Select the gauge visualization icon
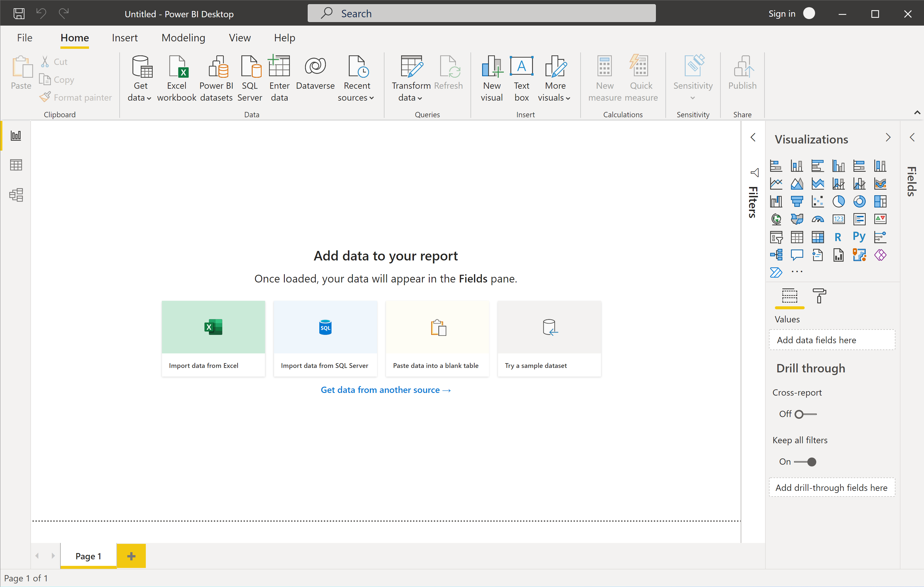The image size is (924, 587). [x=818, y=219]
